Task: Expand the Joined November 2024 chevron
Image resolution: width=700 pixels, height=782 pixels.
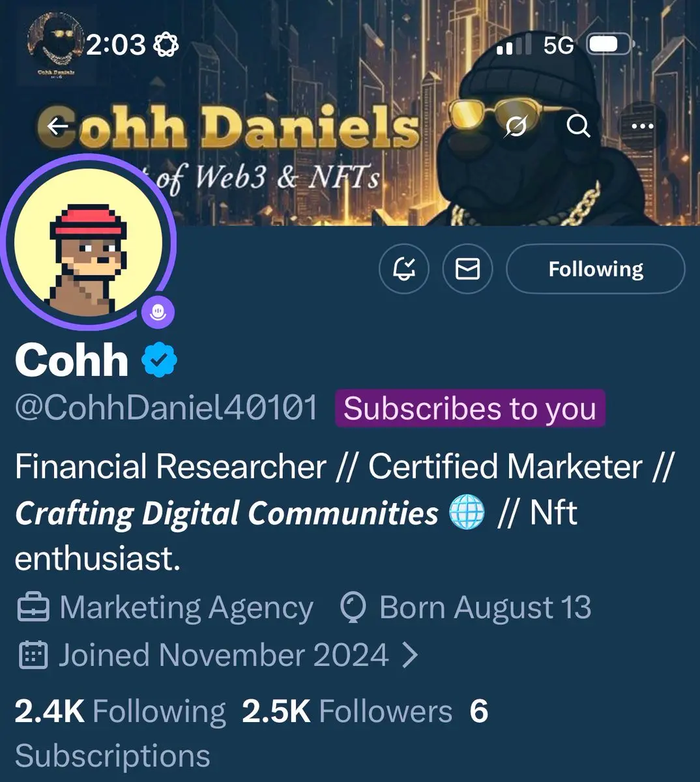Action: click(x=409, y=656)
